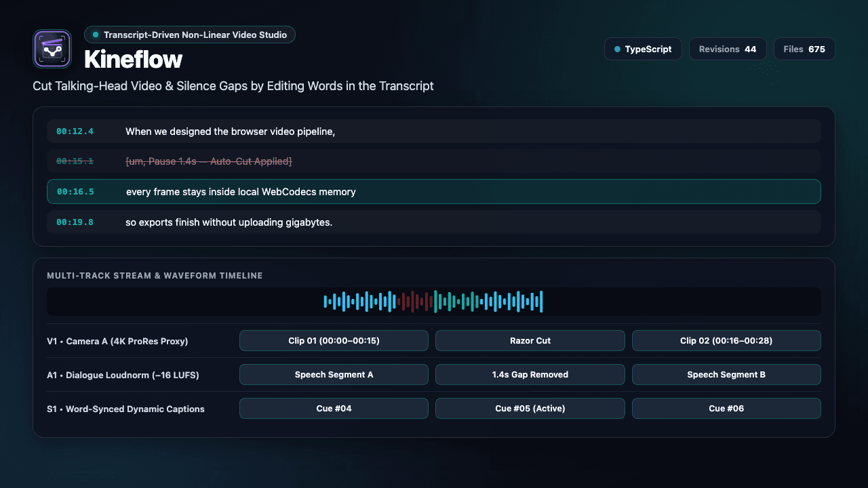Click the Kineflow title heading
The image size is (868, 488).
pyautogui.click(x=134, y=60)
